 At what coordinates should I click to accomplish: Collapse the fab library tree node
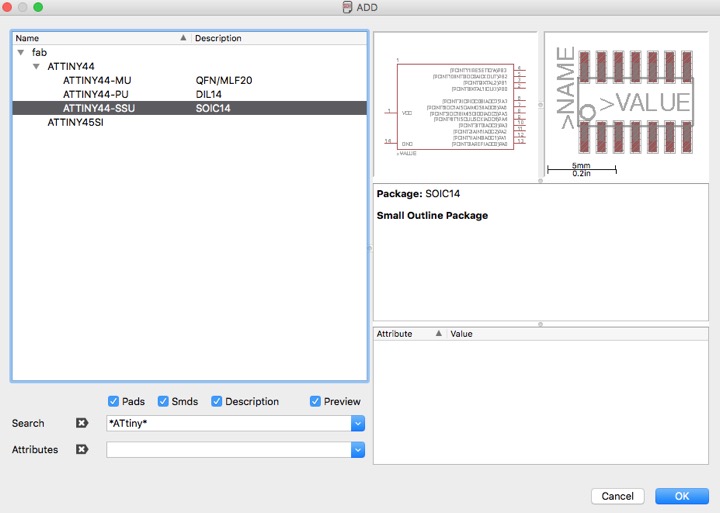(21, 52)
